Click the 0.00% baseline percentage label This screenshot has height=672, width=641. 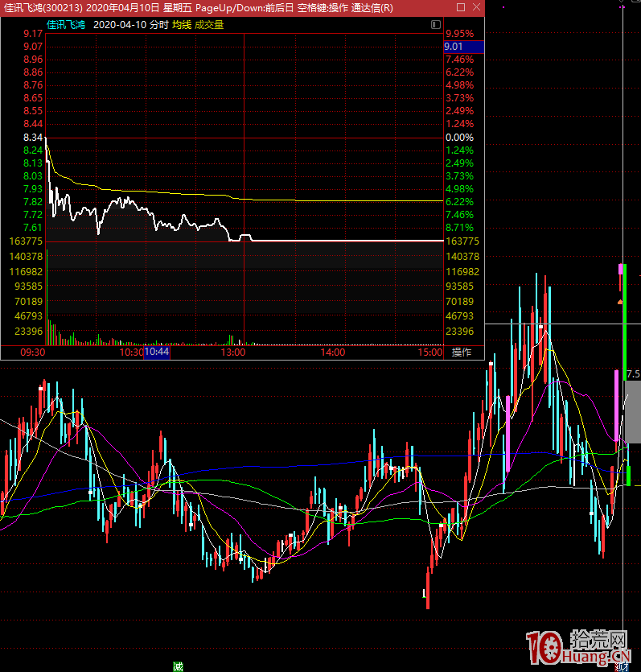click(460, 138)
